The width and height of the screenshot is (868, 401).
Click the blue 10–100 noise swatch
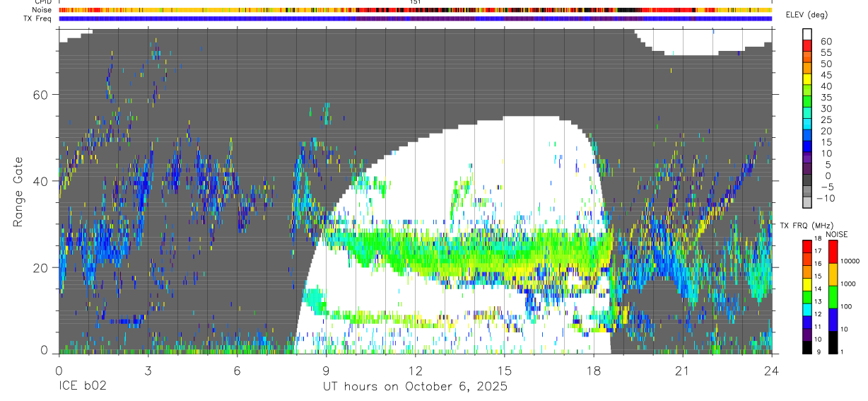[x=833, y=319]
